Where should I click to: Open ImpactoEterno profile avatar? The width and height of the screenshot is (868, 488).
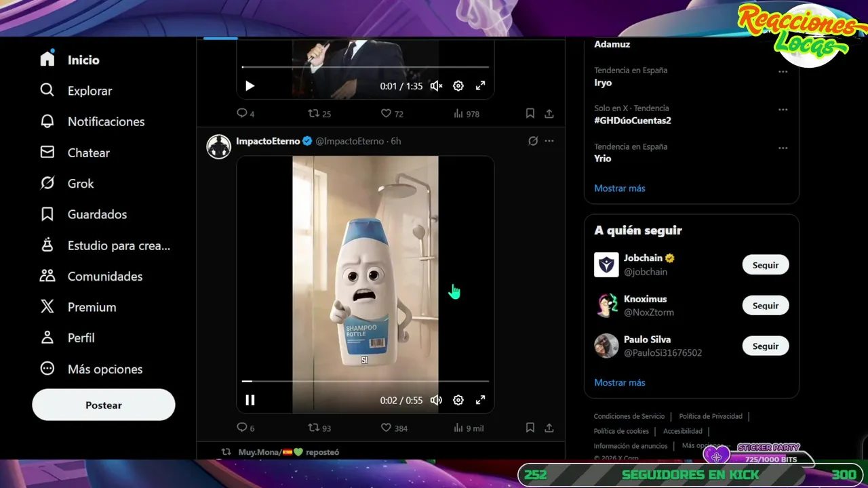coord(218,146)
